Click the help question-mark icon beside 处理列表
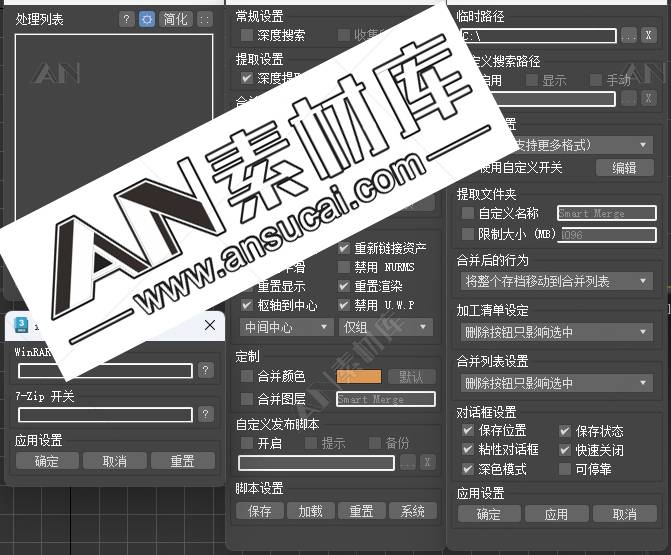 click(126, 19)
